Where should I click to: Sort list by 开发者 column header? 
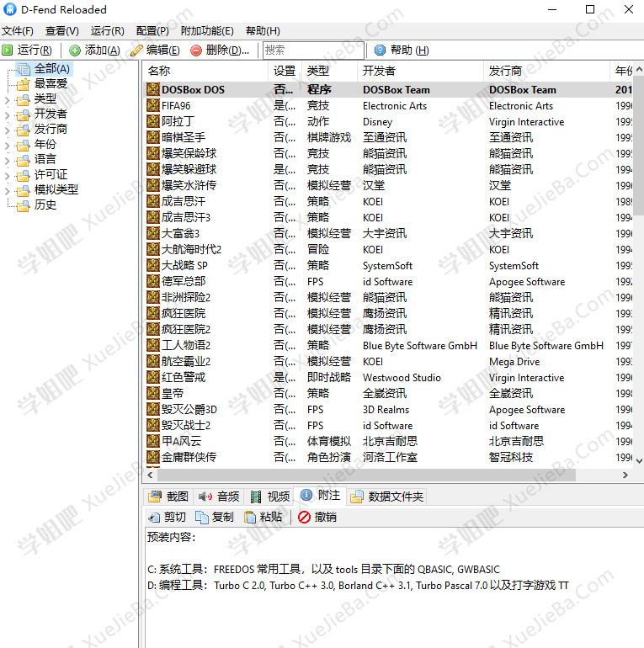(420, 71)
